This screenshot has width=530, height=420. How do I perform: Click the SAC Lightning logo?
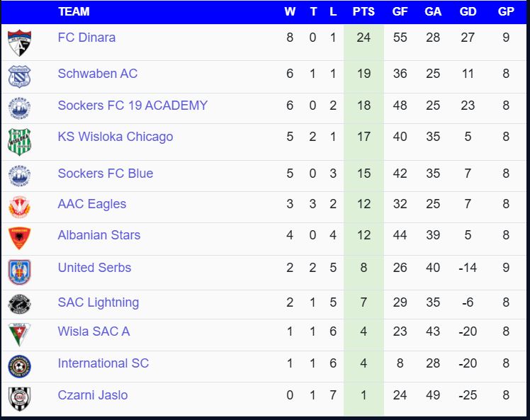click(19, 305)
